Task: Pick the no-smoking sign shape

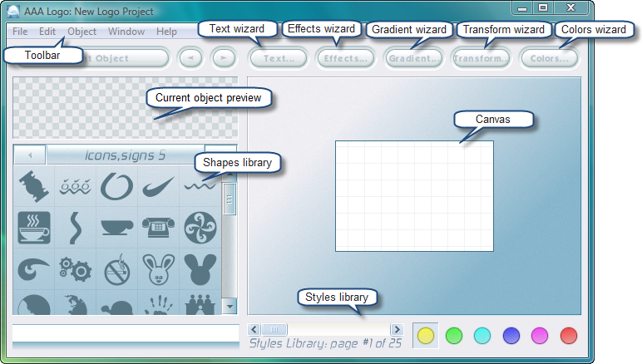Action: [x=117, y=270]
